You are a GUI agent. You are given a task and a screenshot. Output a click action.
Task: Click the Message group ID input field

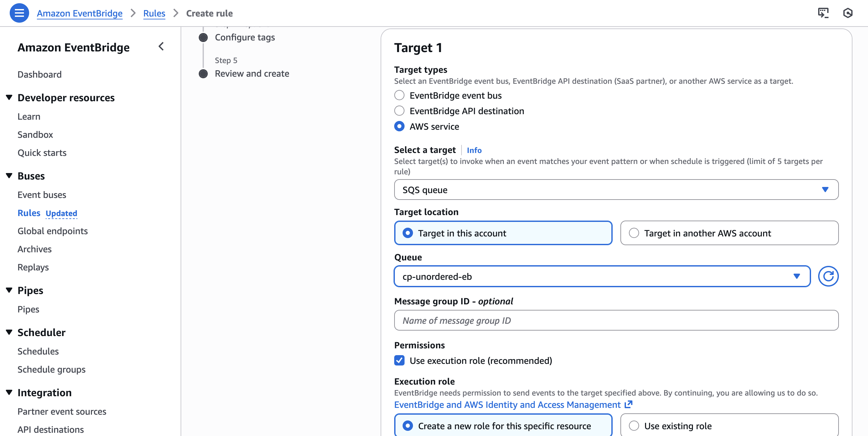(x=616, y=320)
